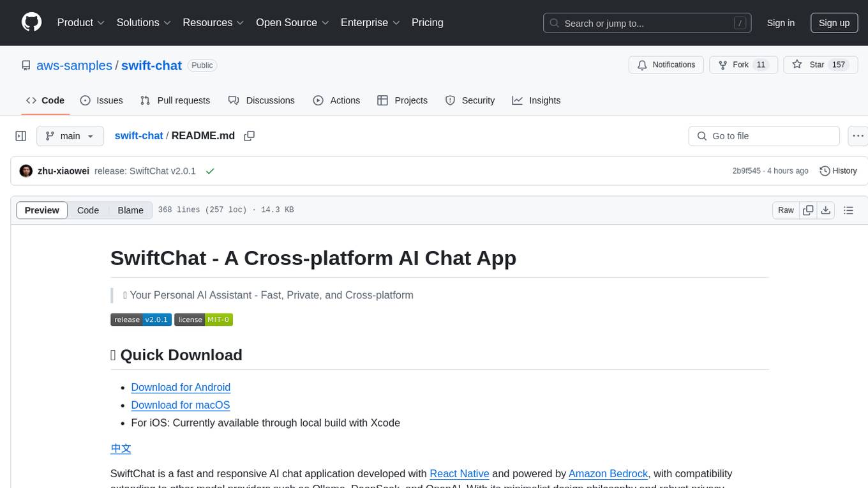Switch to the Discussions tab
This screenshot has width=868, height=488.
[x=262, y=100]
